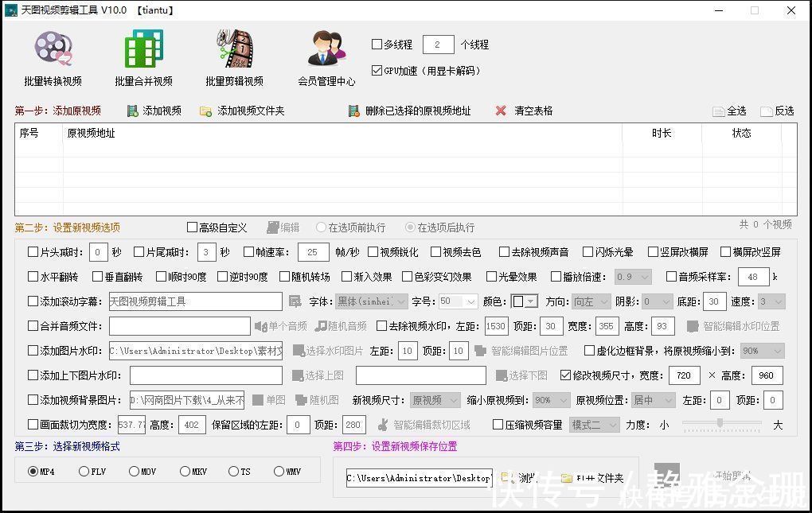Image resolution: width=812 pixels, height=513 pixels.
Task: Click the 序号 column header
Action: [x=38, y=133]
